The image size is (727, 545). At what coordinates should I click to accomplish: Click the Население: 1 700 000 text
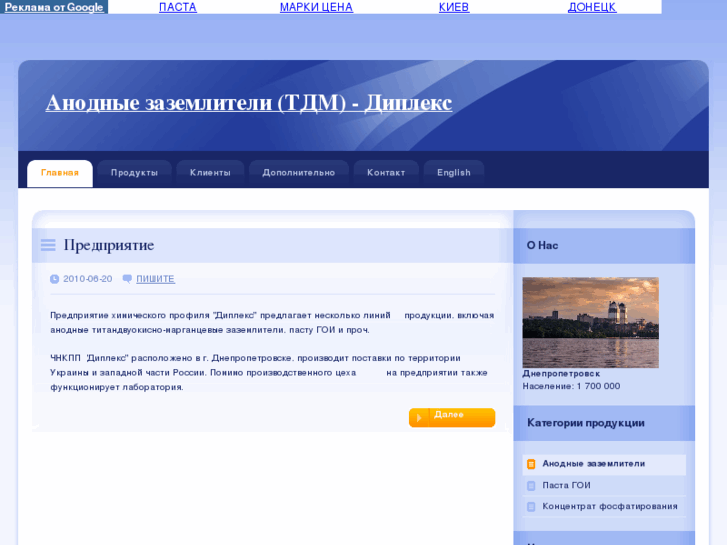pos(571,386)
